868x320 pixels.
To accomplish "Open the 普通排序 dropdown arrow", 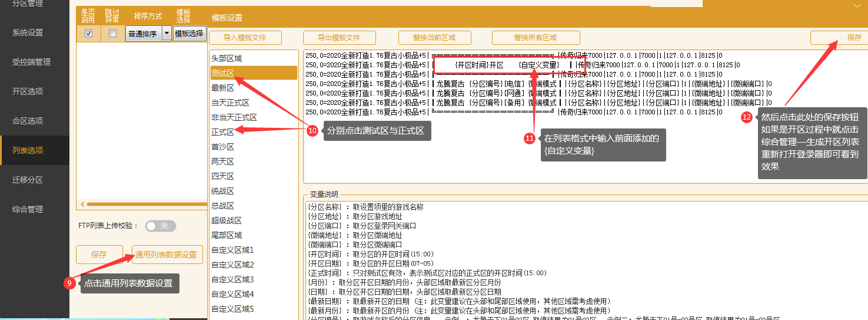I will [167, 34].
